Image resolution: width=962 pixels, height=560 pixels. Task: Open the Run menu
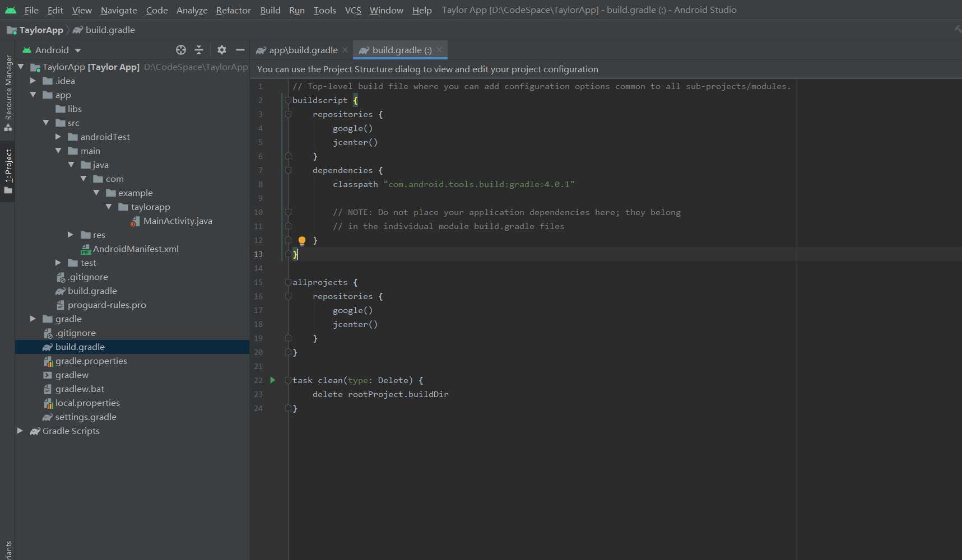[297, 10]
